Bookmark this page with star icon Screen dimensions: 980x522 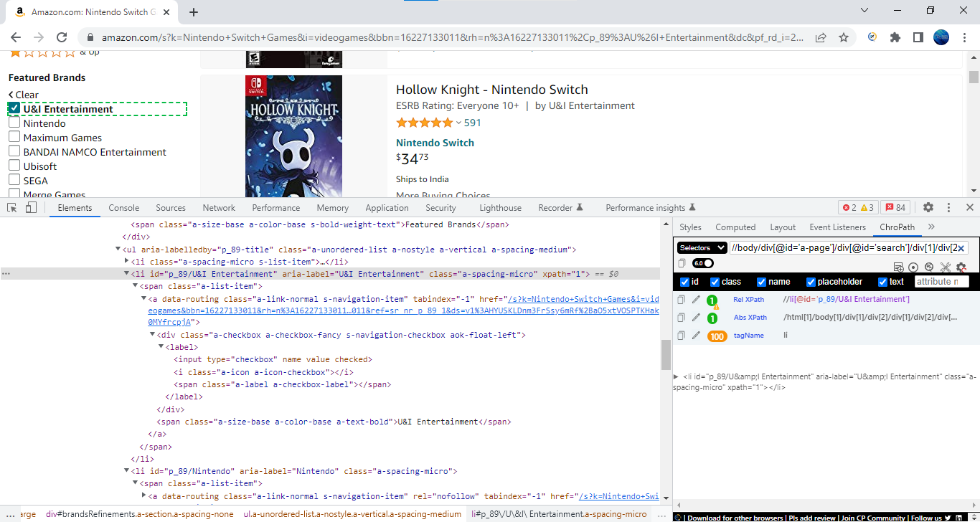click(x=844, y=37)
